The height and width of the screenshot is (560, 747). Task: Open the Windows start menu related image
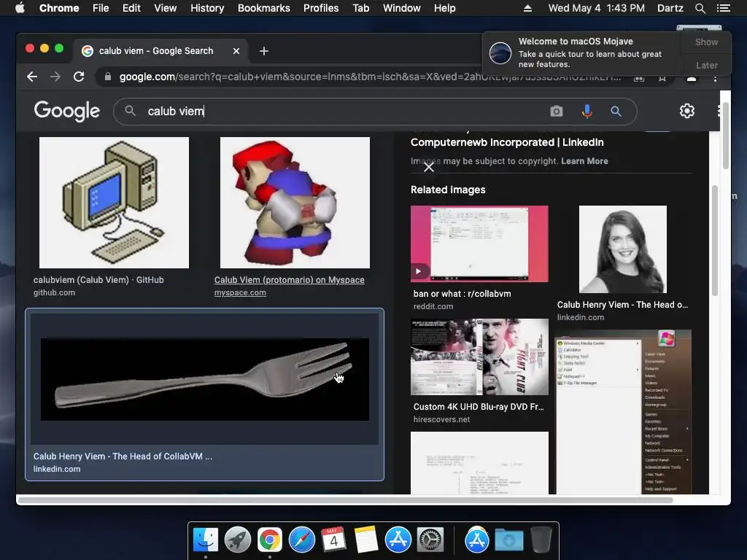click(x=623, y=413)
